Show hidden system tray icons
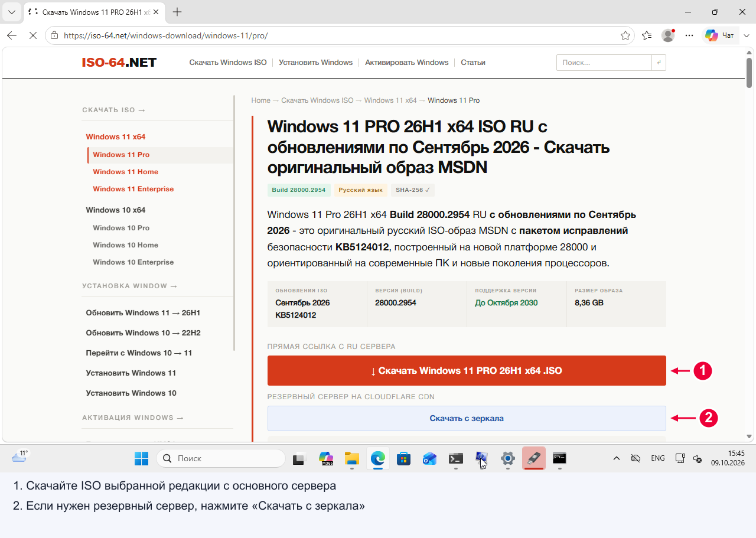The height and width of the screenshot is (538, 756). pos(617,458)
